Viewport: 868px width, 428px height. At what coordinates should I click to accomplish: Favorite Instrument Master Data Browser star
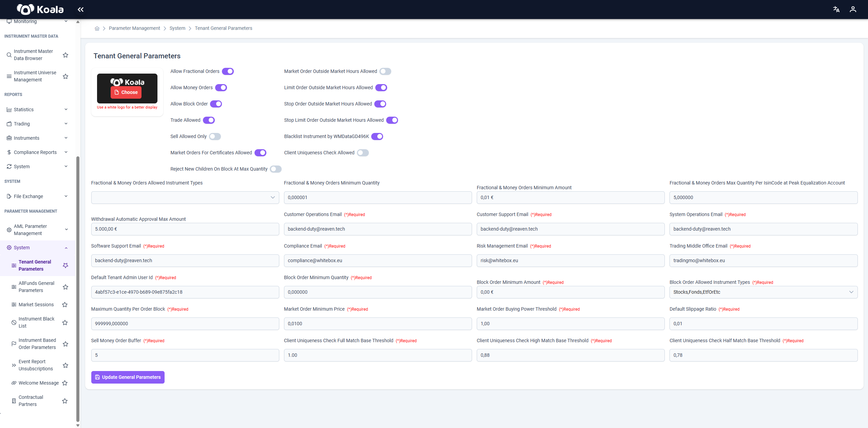click(65, 55)
